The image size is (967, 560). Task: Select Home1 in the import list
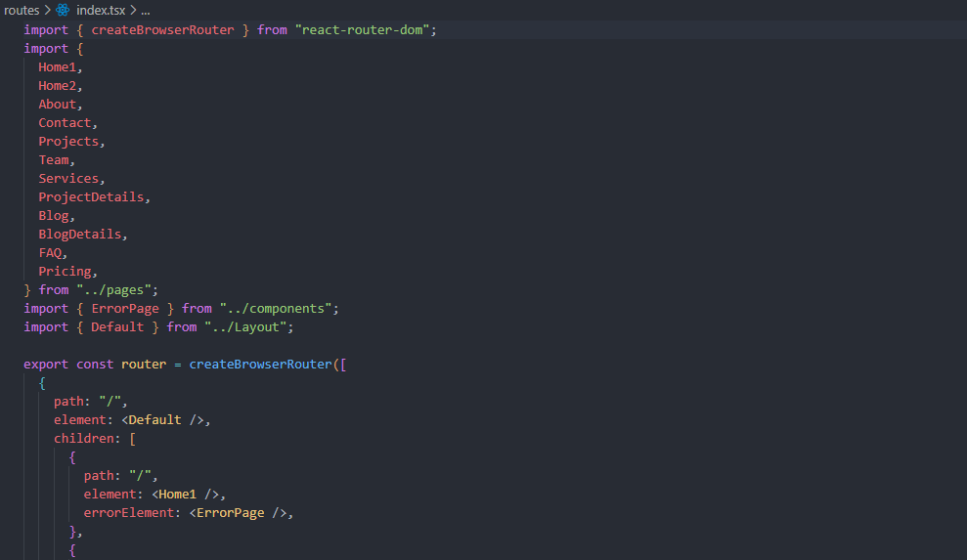(57, 66)
